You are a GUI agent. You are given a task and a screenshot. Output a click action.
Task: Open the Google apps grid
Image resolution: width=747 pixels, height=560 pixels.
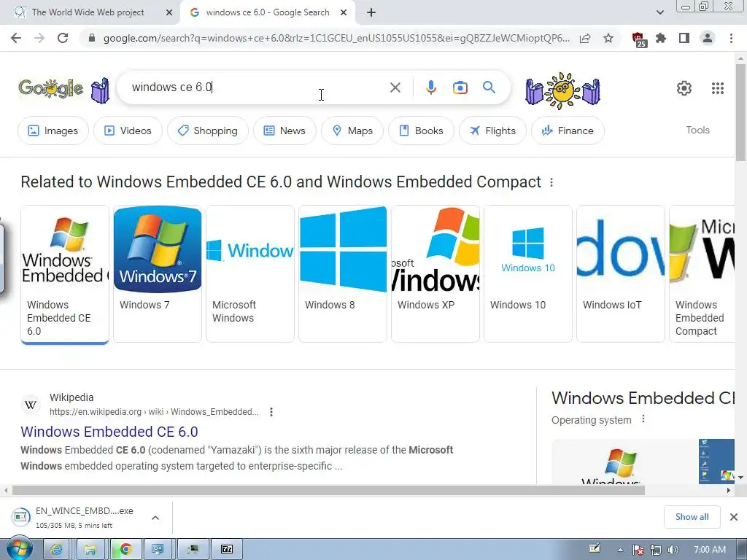coord(718,88)
